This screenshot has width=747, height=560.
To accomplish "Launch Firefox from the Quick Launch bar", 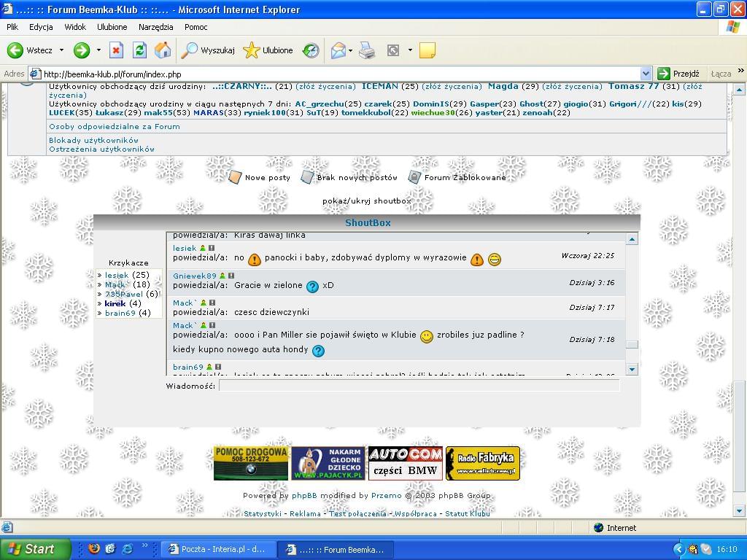I will pos(94,549).
